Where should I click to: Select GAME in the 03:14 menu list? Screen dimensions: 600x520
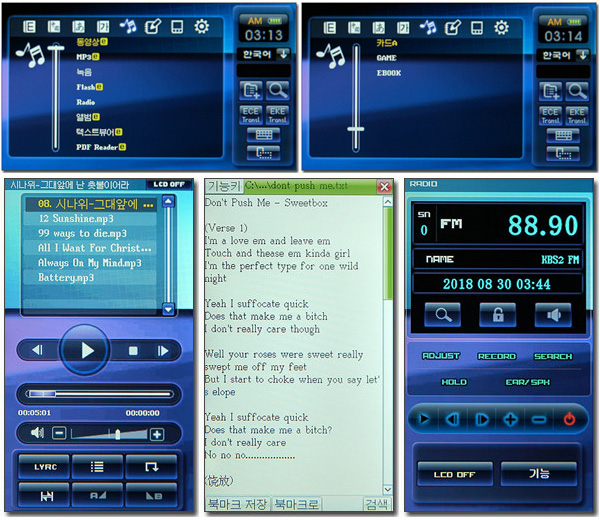pos(386,58)
